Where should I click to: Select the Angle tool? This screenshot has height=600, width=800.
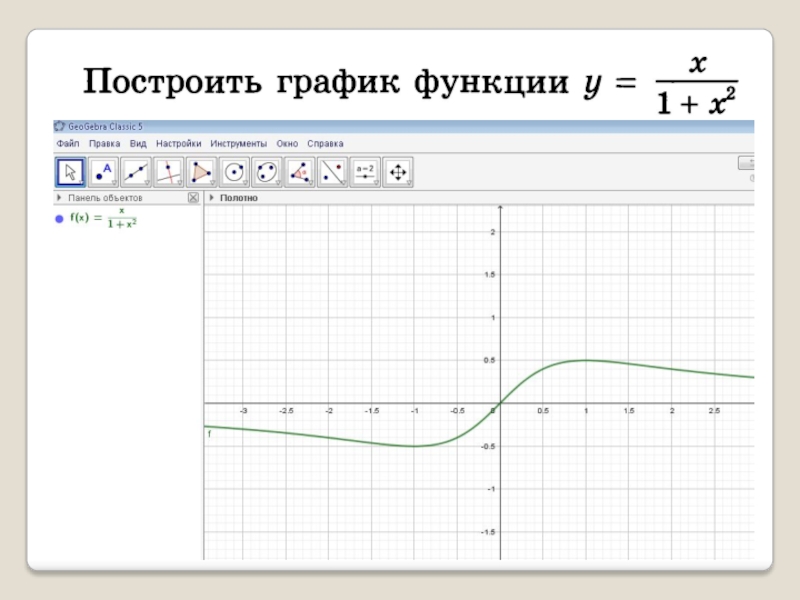coord(299,172)
